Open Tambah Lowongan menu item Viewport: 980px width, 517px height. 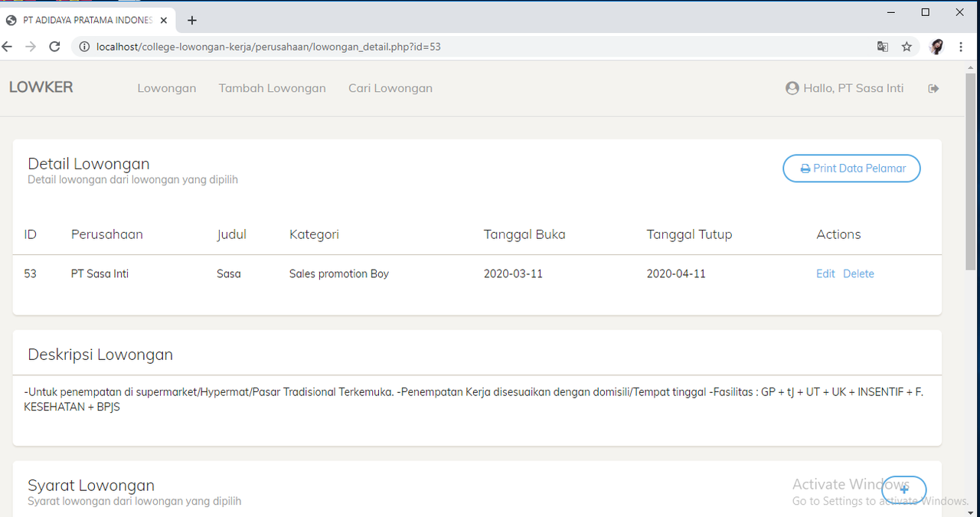point(273,88)
